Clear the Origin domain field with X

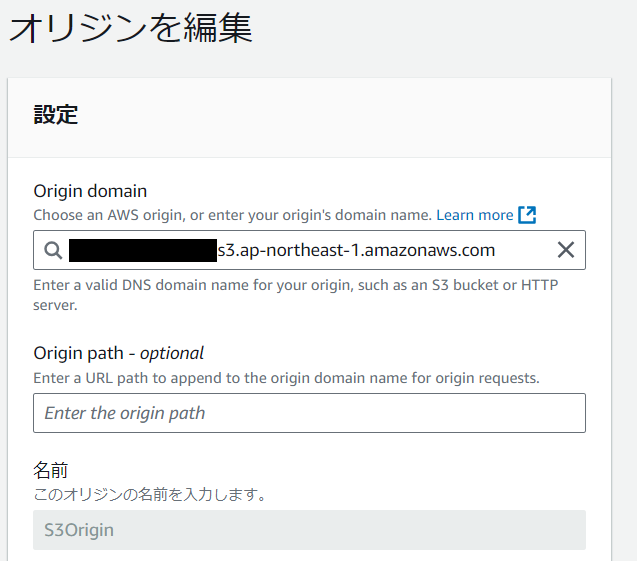coord(566,250)
